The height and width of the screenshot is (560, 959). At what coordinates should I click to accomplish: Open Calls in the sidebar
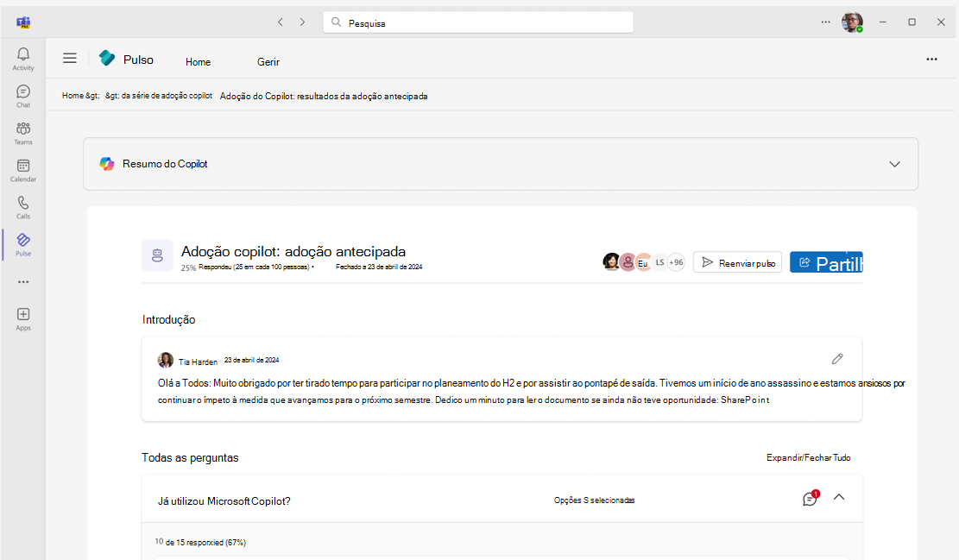pos(23,207)
